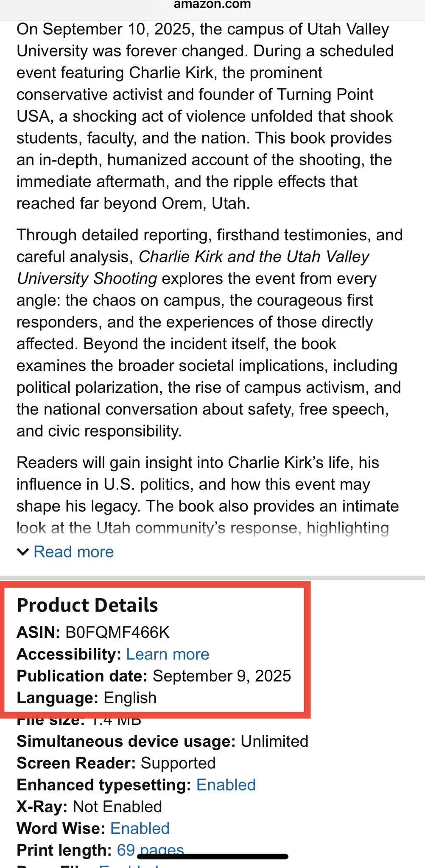This screenshot has width=425, height=868.
Task: Open the Accessibility Learn more link
Action: point(168,654)
